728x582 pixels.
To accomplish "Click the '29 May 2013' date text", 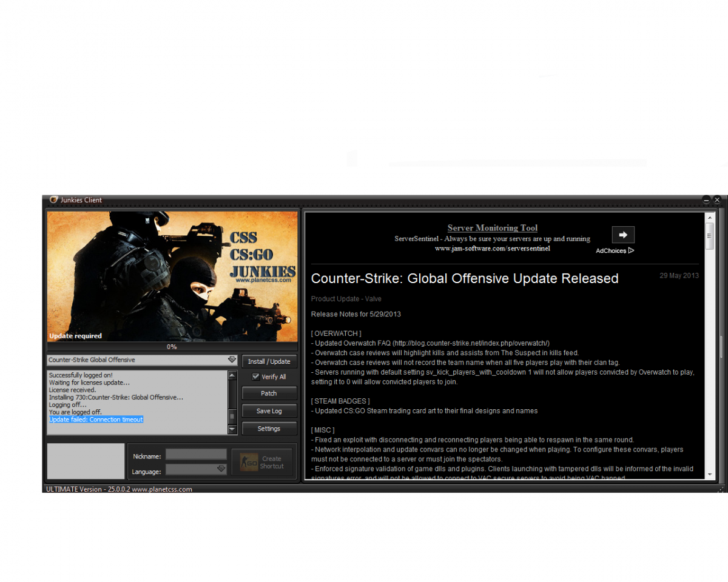I will (679, 275).
